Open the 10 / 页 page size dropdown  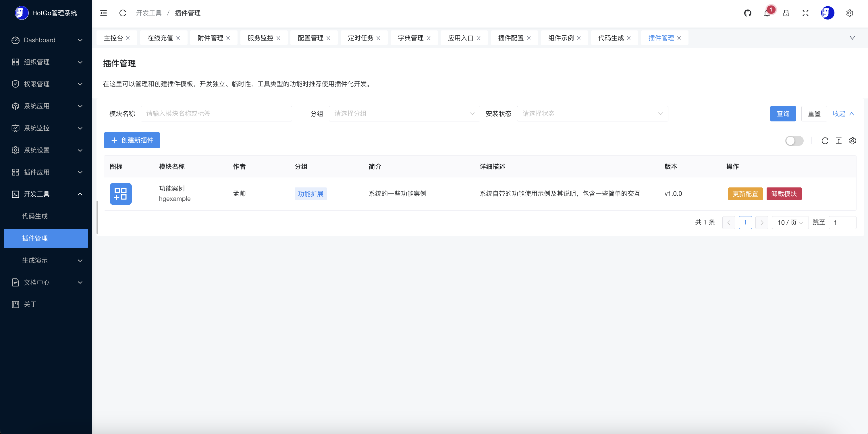(790, 222)
